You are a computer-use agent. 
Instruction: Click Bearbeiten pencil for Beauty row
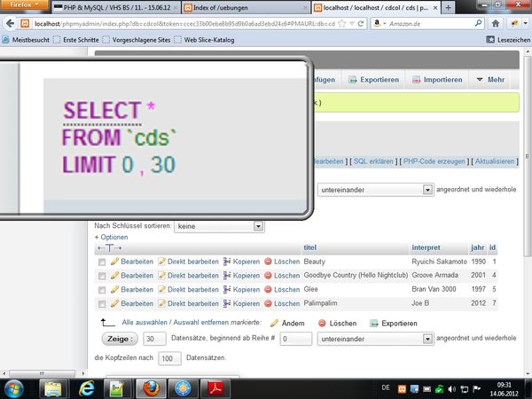(x=132, y=262)
